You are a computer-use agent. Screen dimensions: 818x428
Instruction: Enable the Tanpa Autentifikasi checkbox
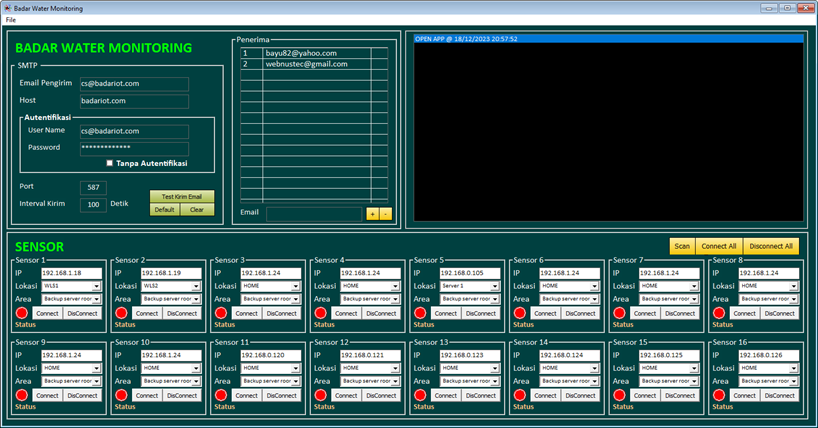[110, 163]
